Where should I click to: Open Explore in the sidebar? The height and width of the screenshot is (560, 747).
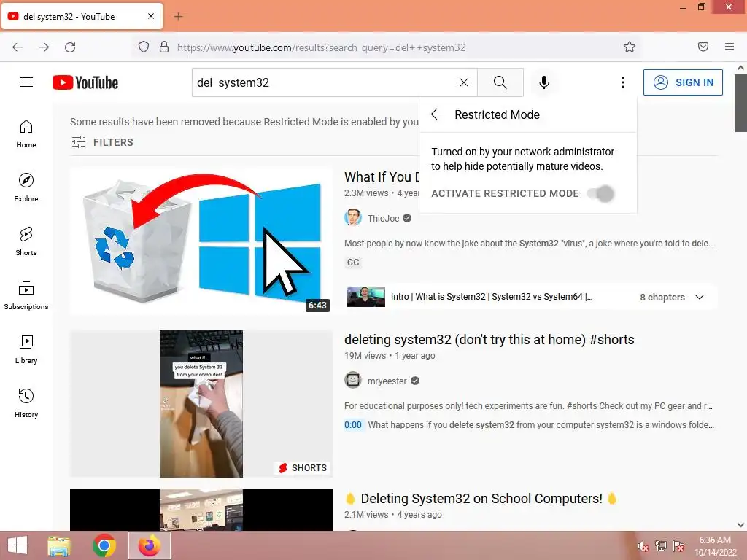[26, 187]
